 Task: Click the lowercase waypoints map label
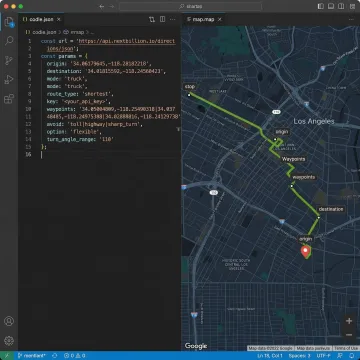[x=304, y=177]
